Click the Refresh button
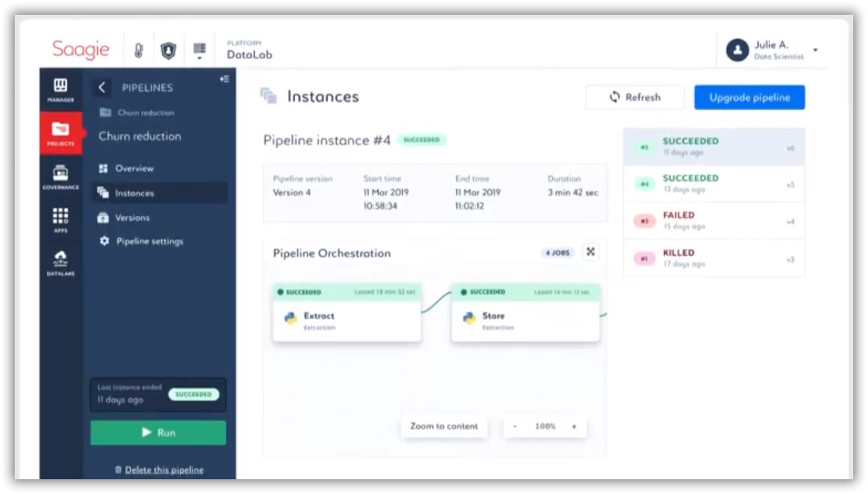This screenshot has width=868, height=494. [x=635, y=97]
